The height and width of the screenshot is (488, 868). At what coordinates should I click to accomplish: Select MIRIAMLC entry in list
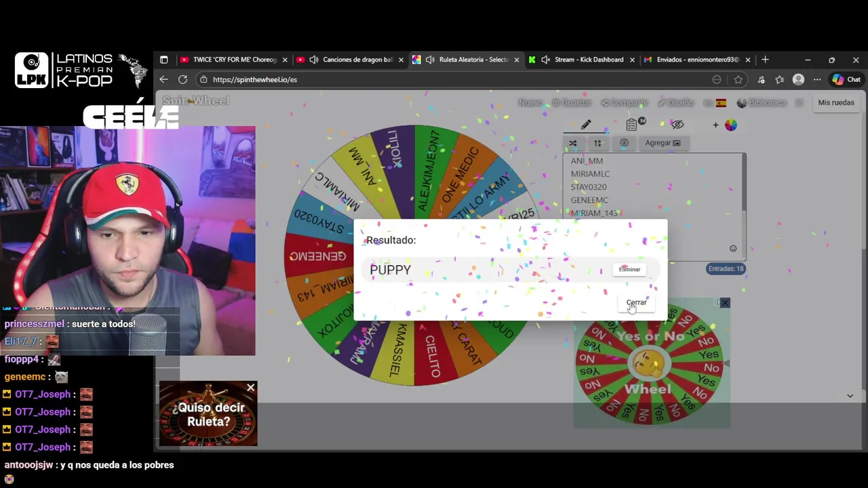590,174
